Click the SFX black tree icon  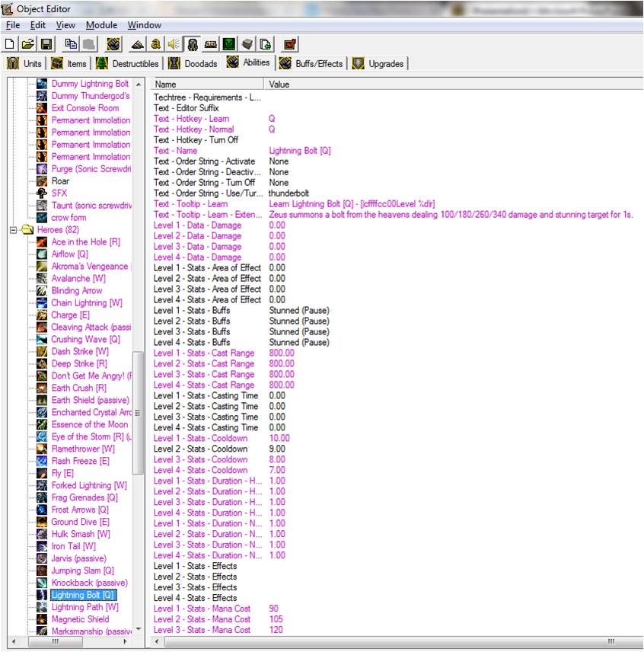42,193
